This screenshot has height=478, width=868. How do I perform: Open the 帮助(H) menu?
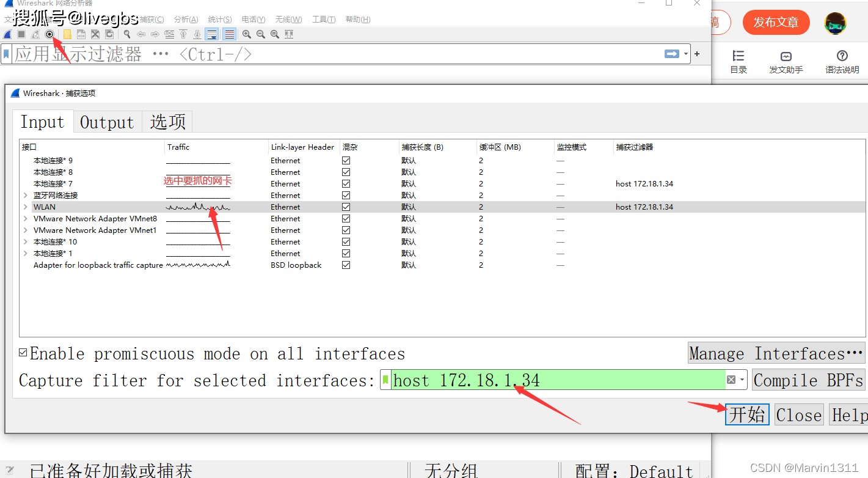tap(358, 20)
